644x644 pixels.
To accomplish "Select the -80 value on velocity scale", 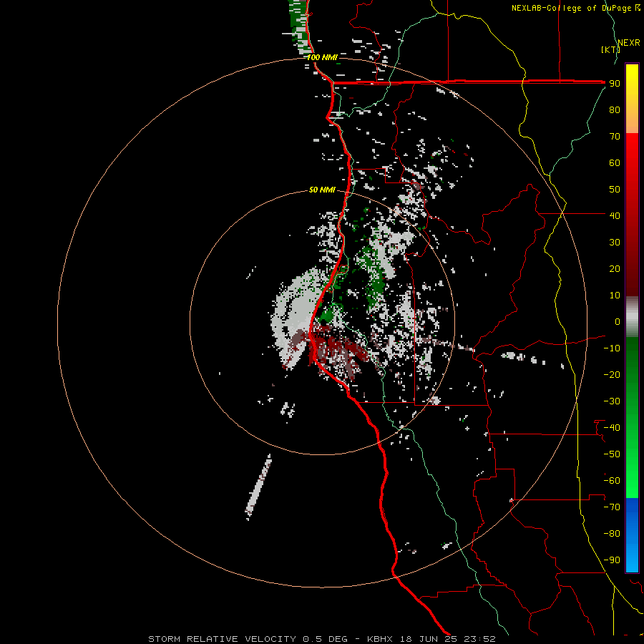I will (x=612, y=534).
